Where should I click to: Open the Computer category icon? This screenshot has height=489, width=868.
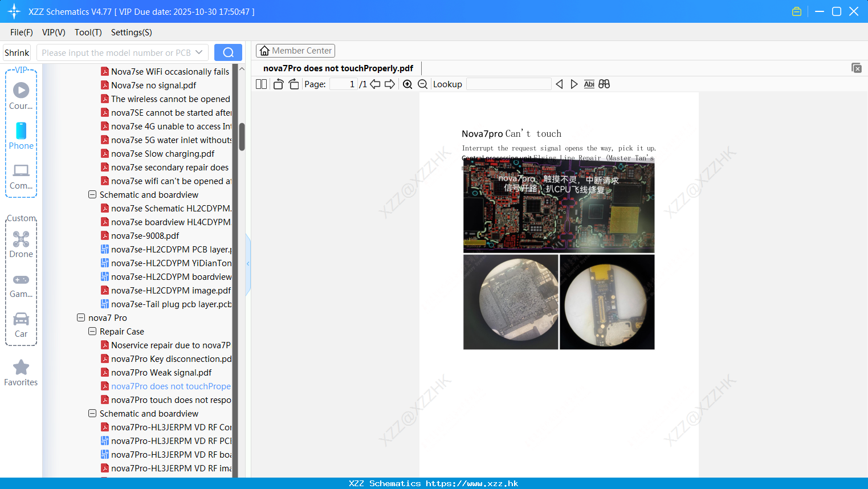coord(21,176)
